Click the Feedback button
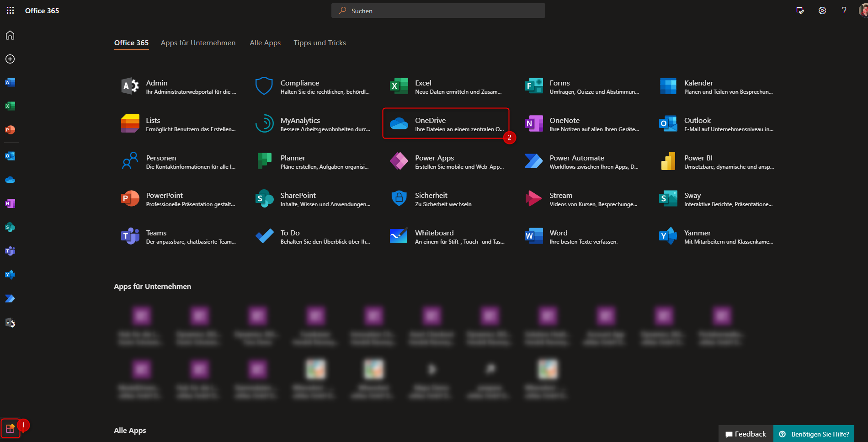This screenshot has width=868, height=442. [x=746, y=434]
